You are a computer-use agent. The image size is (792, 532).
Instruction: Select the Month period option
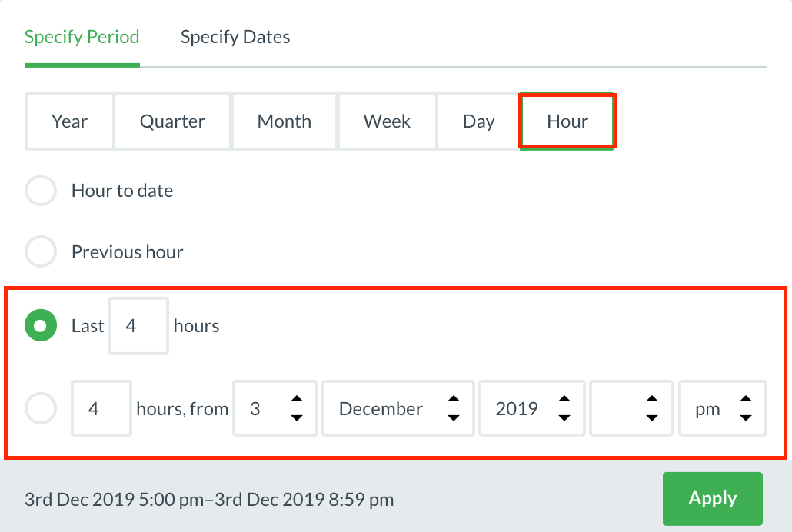[284, 121]
